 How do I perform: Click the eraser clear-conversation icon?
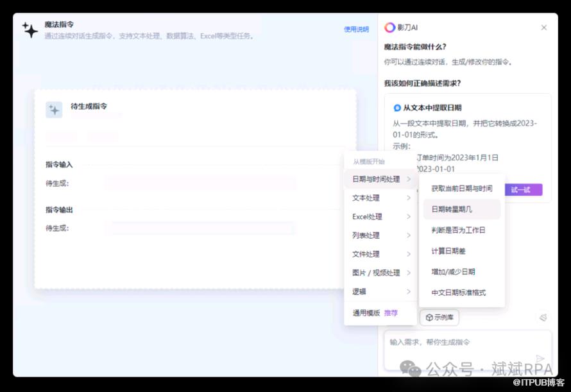point(543,318)
